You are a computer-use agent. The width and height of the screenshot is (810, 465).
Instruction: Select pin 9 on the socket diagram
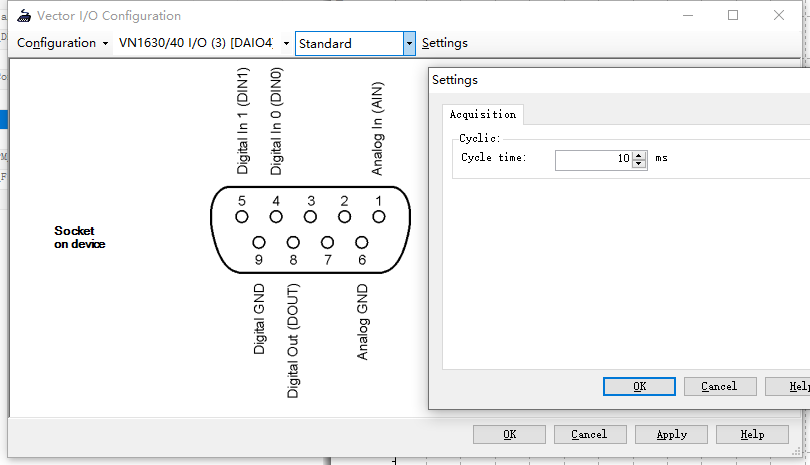pyautogui.click(x=259, y=242)
